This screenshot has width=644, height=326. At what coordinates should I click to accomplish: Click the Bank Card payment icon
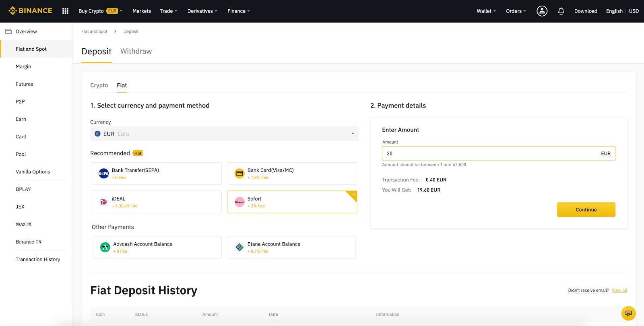[239, 173]
